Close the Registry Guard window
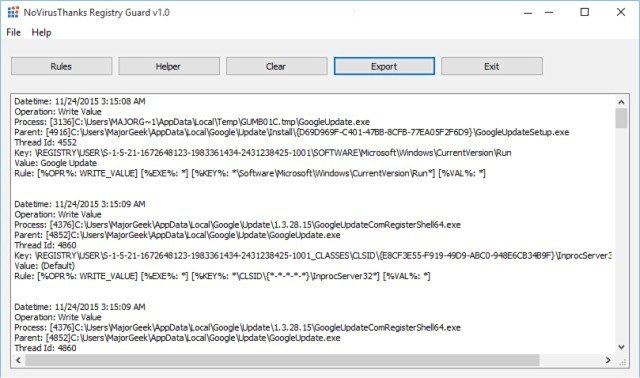The height and width of the screenshot is (378, 640). (x=620, y=12)
